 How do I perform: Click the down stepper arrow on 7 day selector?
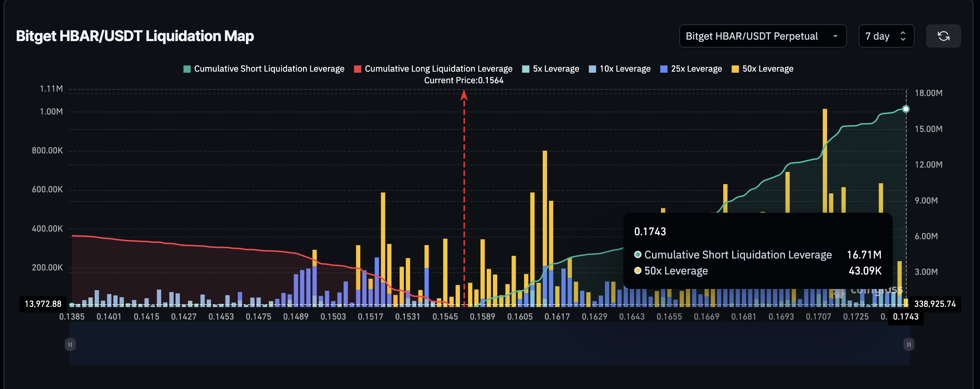click(903, 40)
